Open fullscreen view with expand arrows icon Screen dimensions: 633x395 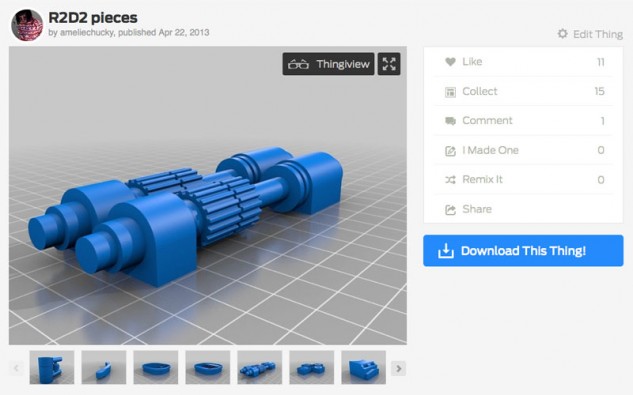389,64
